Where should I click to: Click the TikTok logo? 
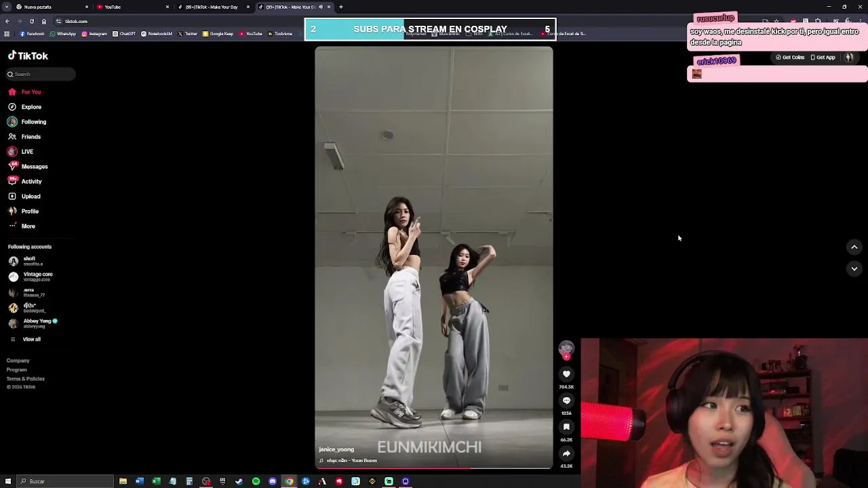pyautogui.click(x=28, y=56)
